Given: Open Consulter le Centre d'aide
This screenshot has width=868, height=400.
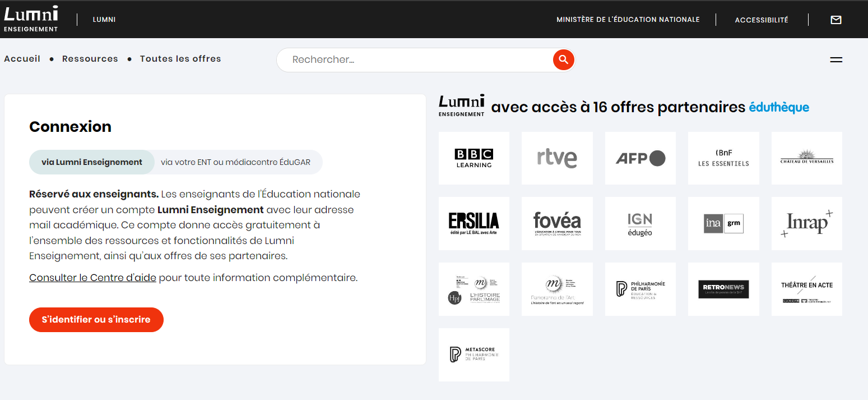Looking at the screenshot, I should pos(92,277).
